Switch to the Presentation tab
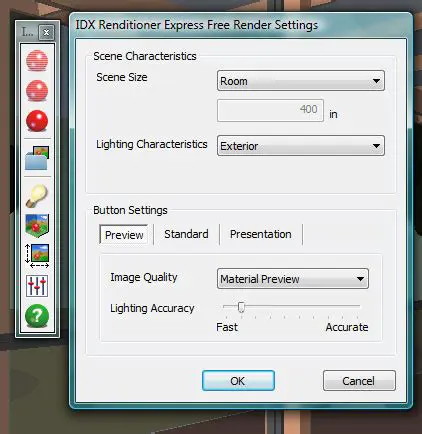The width and height of the screenshot is (422, 434). pyautogui.click(x=261, y=234)
